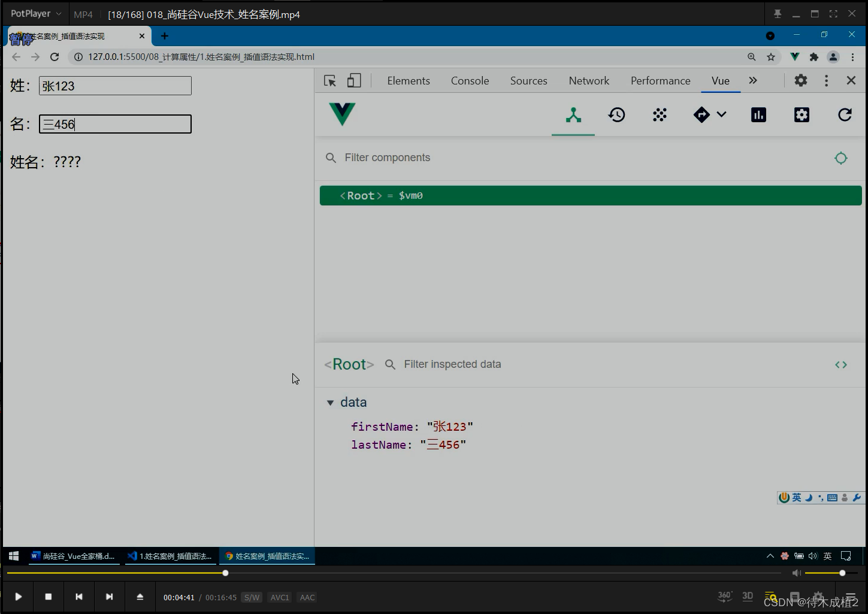Collapse the data section triangle
This screenshot has height=614, width=868.
pyautogui.click(x=330, y=403)
